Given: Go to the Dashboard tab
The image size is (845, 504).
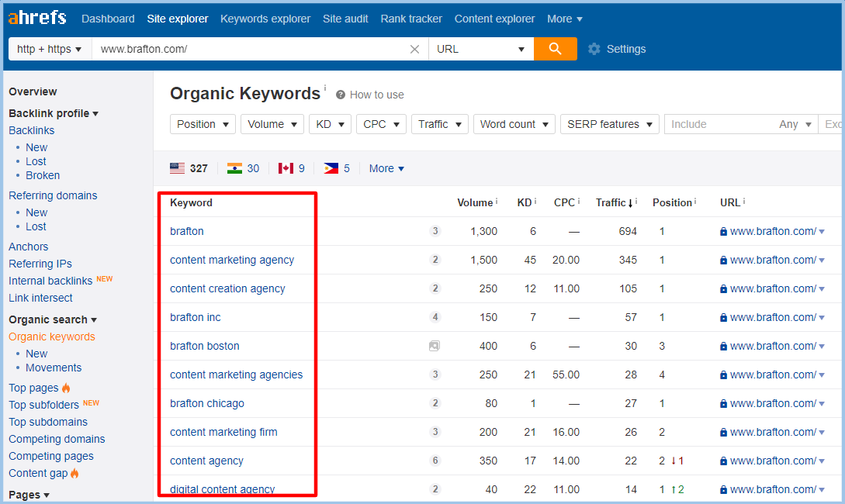Looking at the screenshot, I should 108,19.
